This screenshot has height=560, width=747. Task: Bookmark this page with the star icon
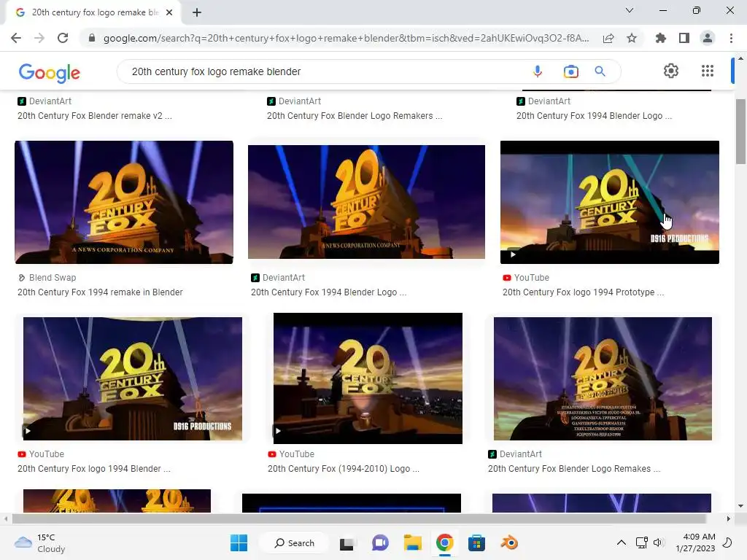tap(632, 38)
